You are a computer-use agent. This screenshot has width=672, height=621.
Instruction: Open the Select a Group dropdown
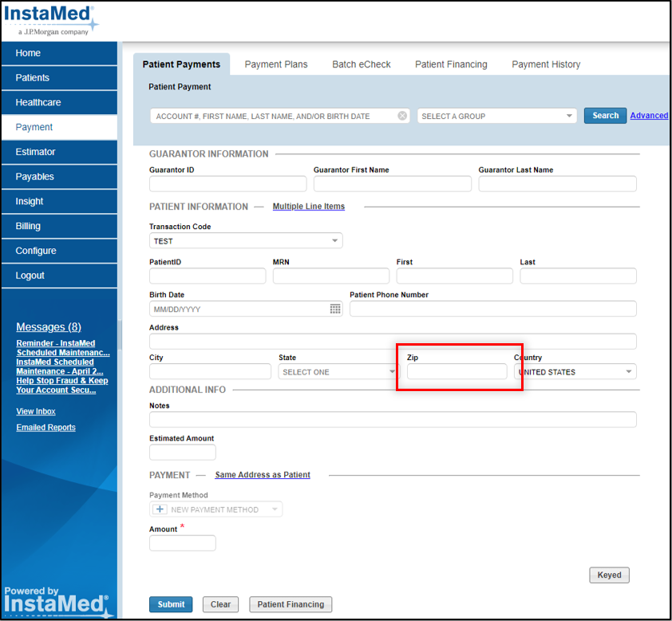point(569,115)
